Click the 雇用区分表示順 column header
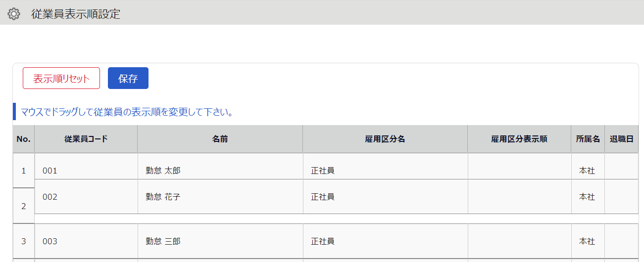This screenshot has height=262, width=644. pyautogui.click(x=519, y=139)
